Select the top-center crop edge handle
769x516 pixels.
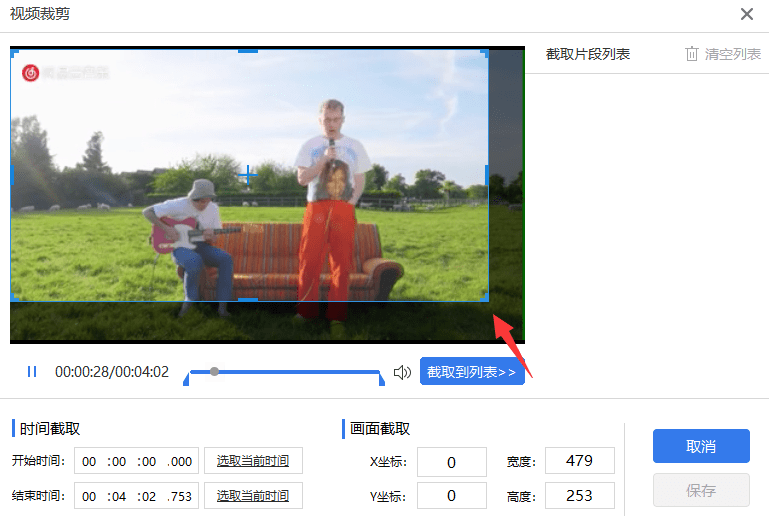(x=248, y=51)
